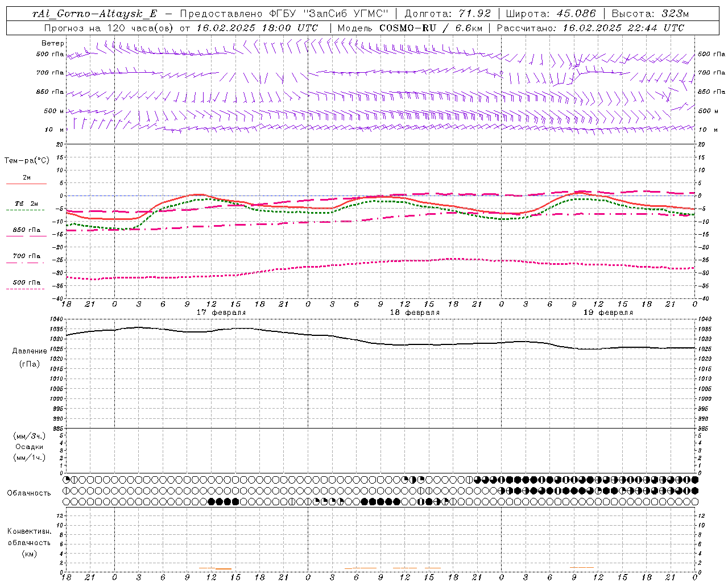Click the Широта: 45.086 value
This screenshot has height=582, width=728.
click(551, 14)
